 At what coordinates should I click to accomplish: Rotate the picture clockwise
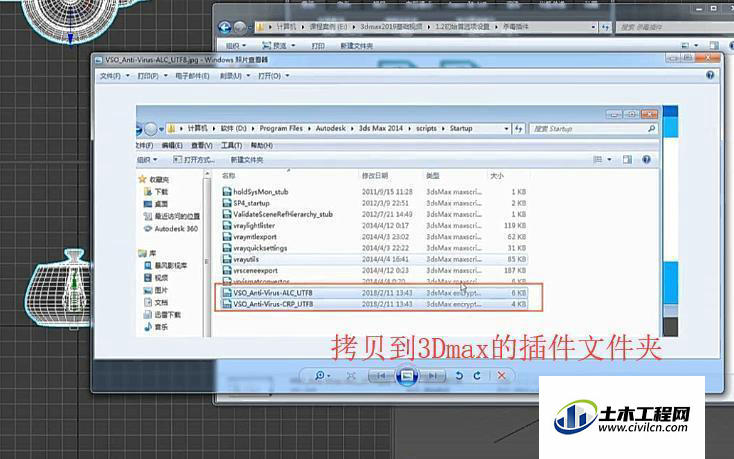coord(477,376)
